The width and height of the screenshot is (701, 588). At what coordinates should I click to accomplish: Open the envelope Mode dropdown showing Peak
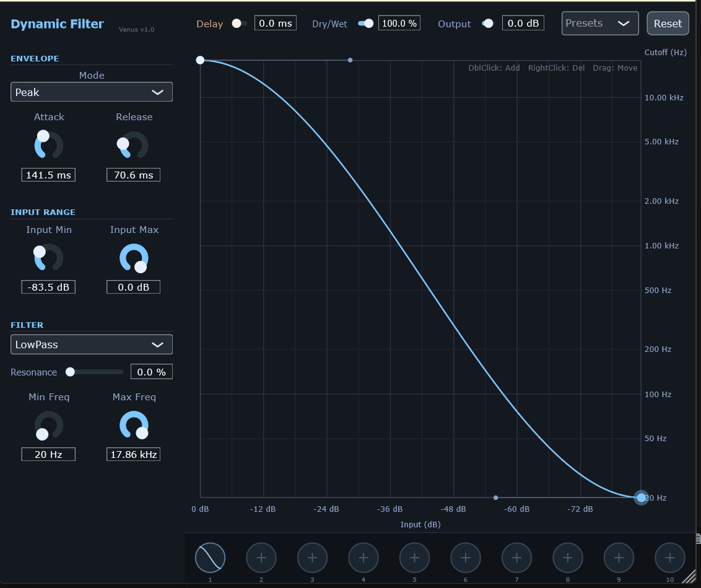(x=91, y=92)
